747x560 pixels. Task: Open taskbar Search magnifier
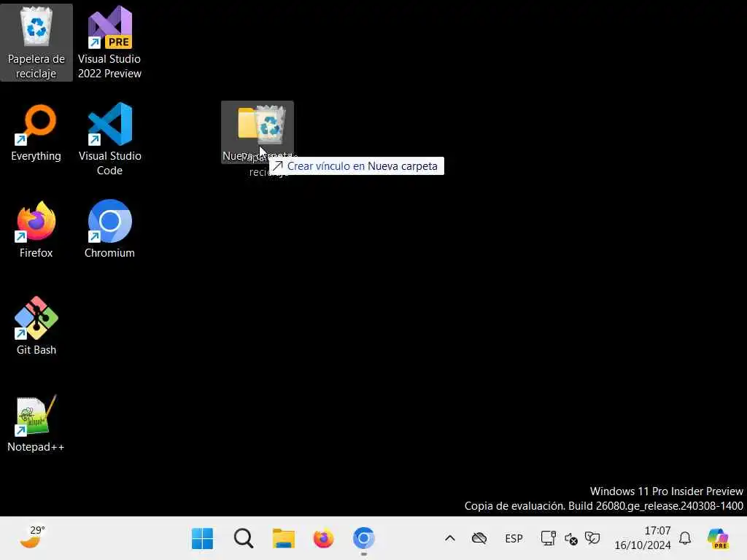244,539
